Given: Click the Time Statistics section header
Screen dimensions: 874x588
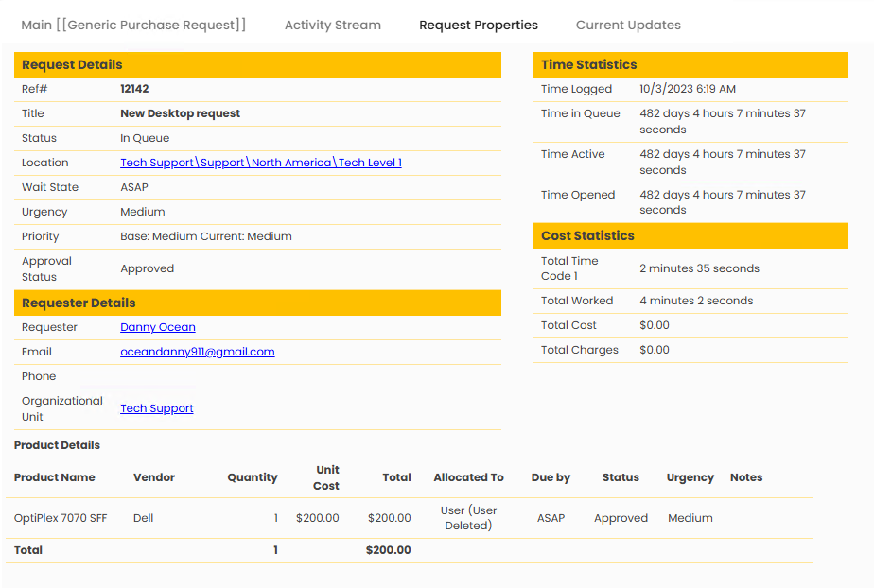Looking at the screenshot, I should click(588, 65).
